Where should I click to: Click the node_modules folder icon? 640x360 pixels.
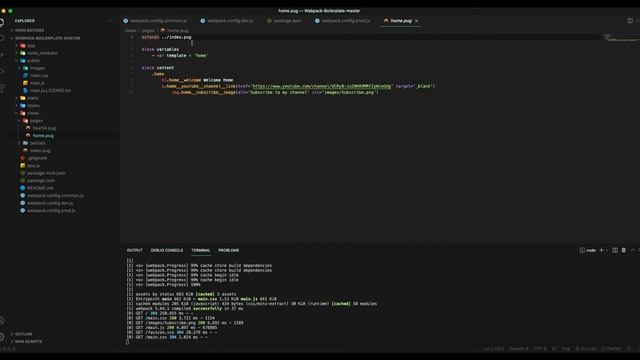click(x=23, y=53)
